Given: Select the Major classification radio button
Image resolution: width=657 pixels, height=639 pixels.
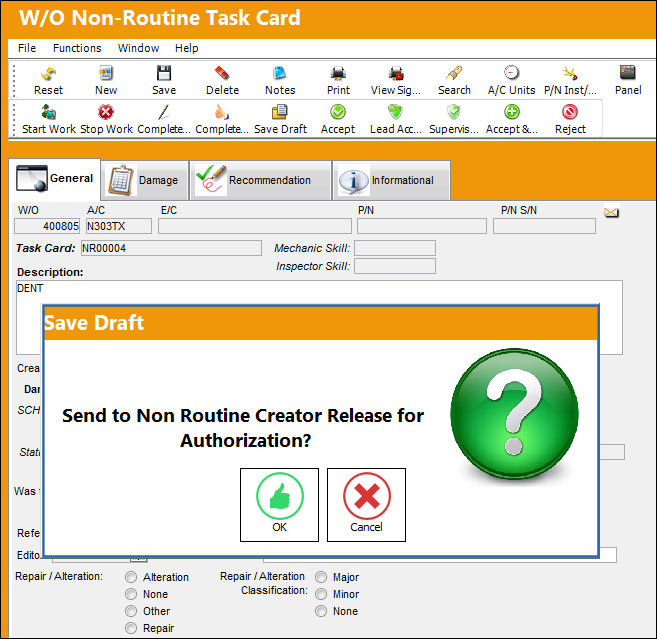Looking at the screenshot, I should click(321, 577).
